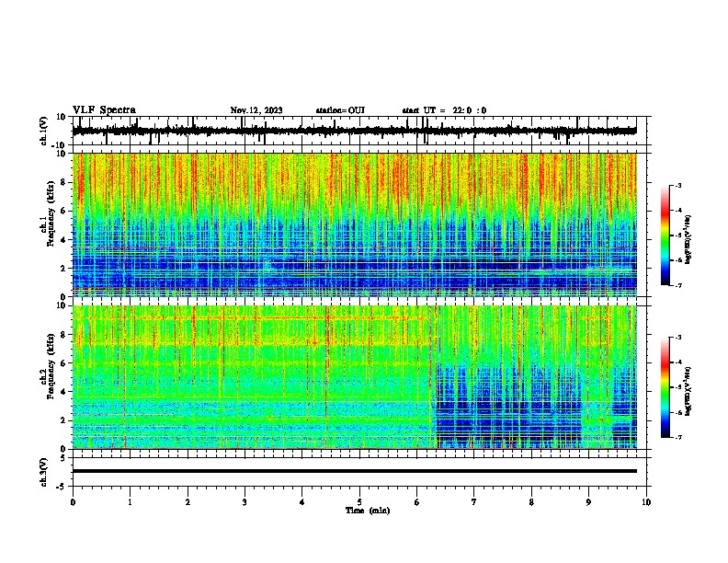Click the "6" kHz tick of ch.1 spectrogram

(x=64, y=211)
